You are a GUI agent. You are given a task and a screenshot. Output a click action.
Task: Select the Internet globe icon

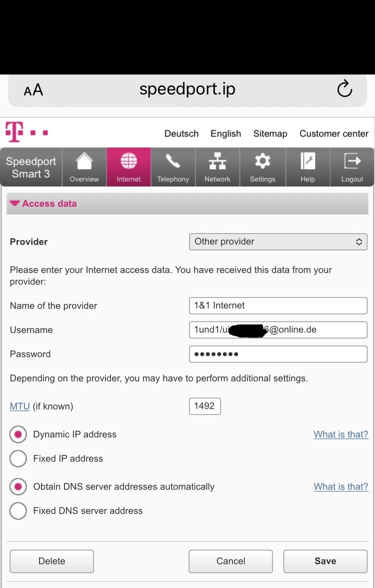point(128,161)
